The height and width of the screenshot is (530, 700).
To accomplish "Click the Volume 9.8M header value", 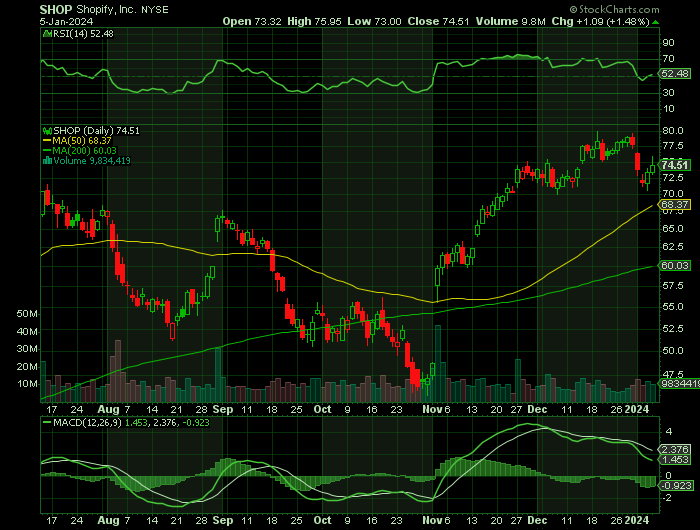I will (510, 21).
